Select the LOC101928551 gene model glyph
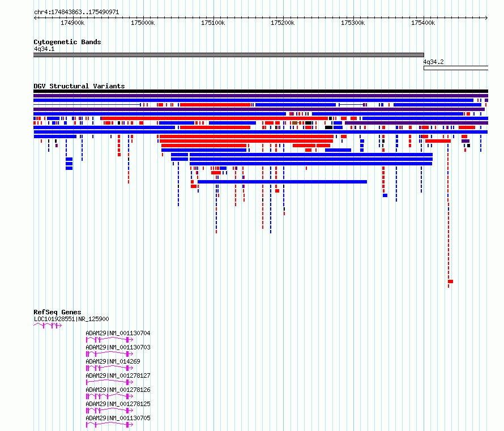Image resolution: width=504 pixels, height=431 pixels. pos(48,326)
